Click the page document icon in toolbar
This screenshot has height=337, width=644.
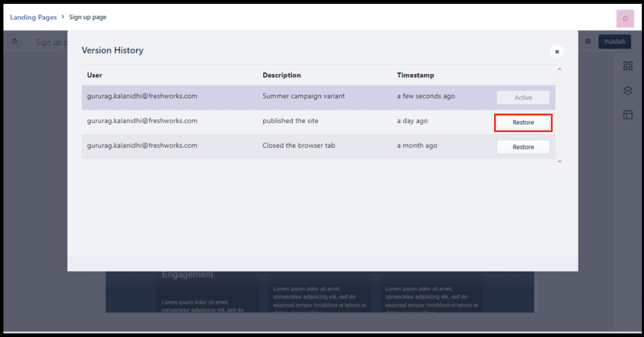[15, 41]
